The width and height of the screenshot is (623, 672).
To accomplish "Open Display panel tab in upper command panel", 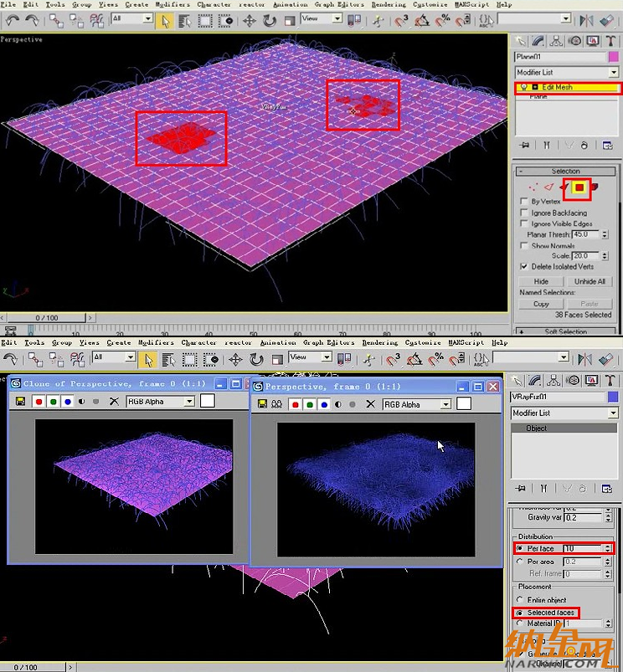I will click(x=593, y=41).
